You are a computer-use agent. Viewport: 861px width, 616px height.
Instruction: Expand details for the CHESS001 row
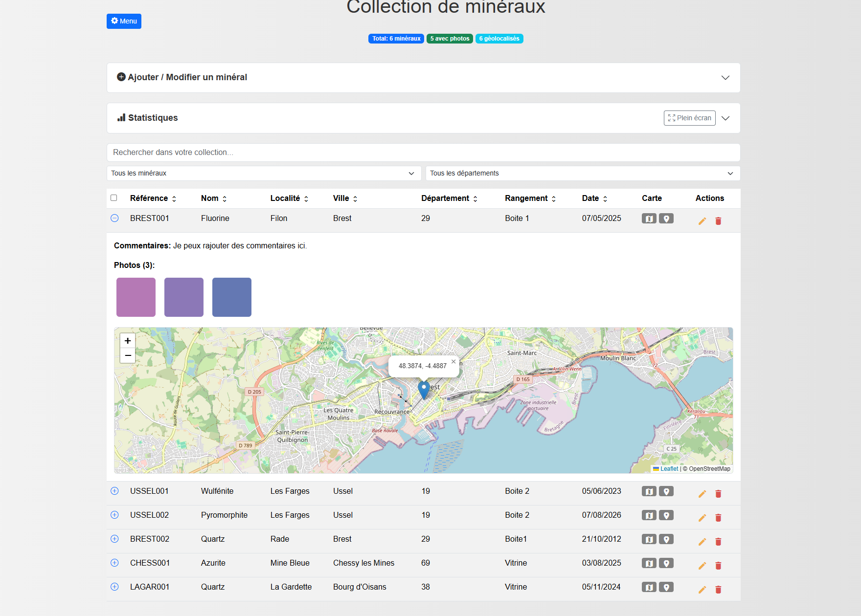tap(114, 563)
